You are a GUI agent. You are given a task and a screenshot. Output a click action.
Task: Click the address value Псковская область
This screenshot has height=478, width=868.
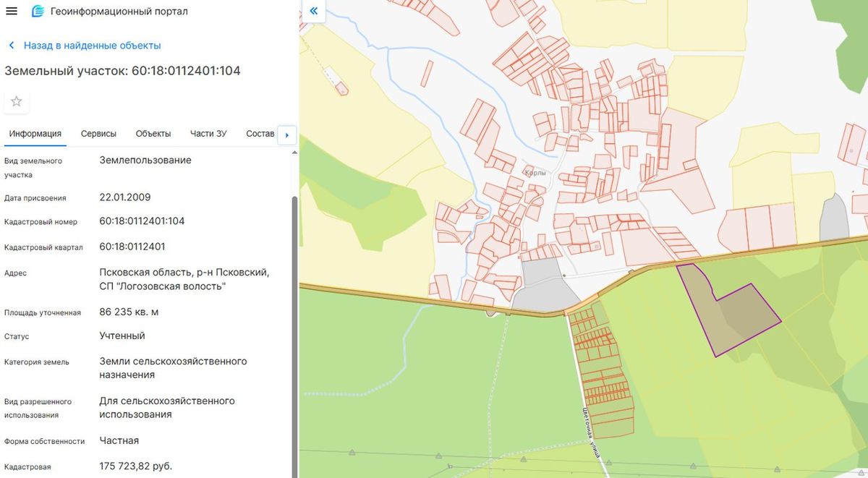coord(184,279)
